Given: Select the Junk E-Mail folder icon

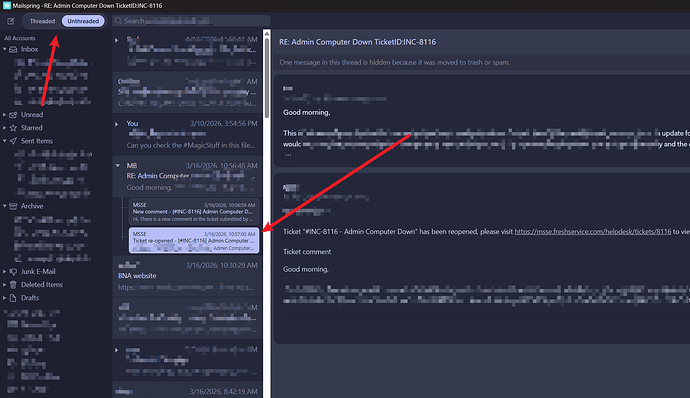Looking at the screenshot, I should pyautogui.click(x=13, y=272).
